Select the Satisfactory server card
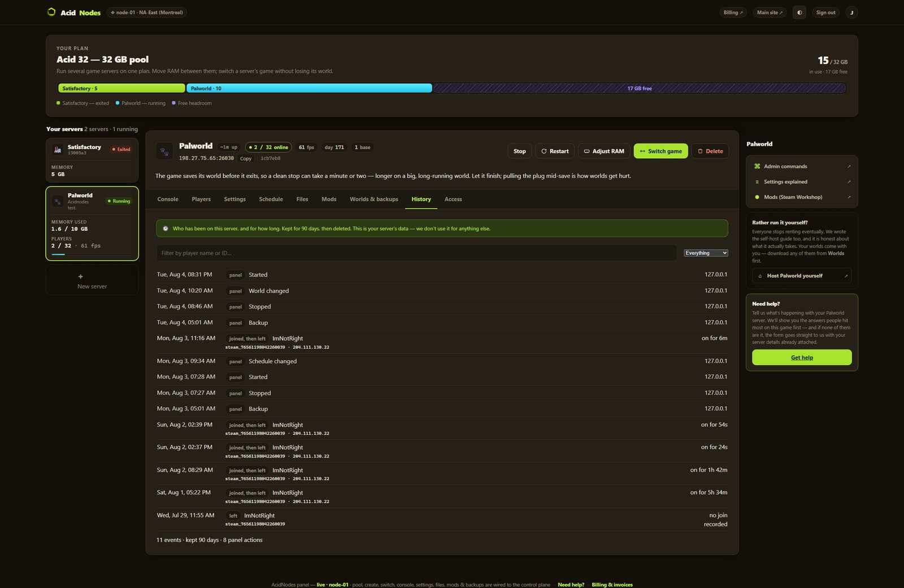 tap(92, 160)
